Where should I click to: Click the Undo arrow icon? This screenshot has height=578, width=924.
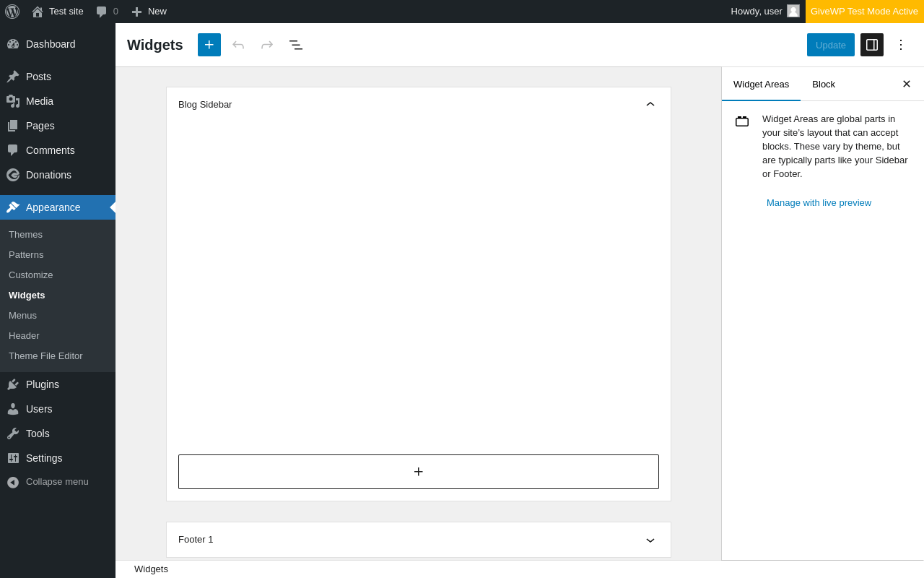238,45
